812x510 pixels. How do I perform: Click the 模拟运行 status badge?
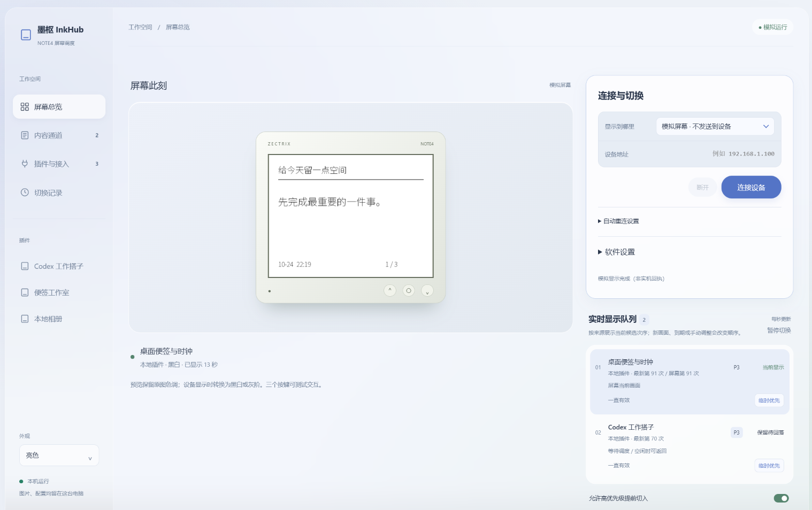[773, 27]
